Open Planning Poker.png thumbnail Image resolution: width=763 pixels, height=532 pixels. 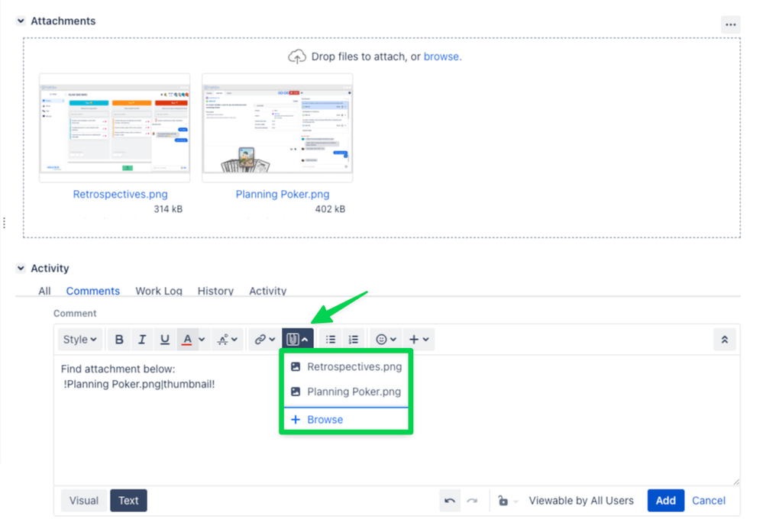click(277, 128)
